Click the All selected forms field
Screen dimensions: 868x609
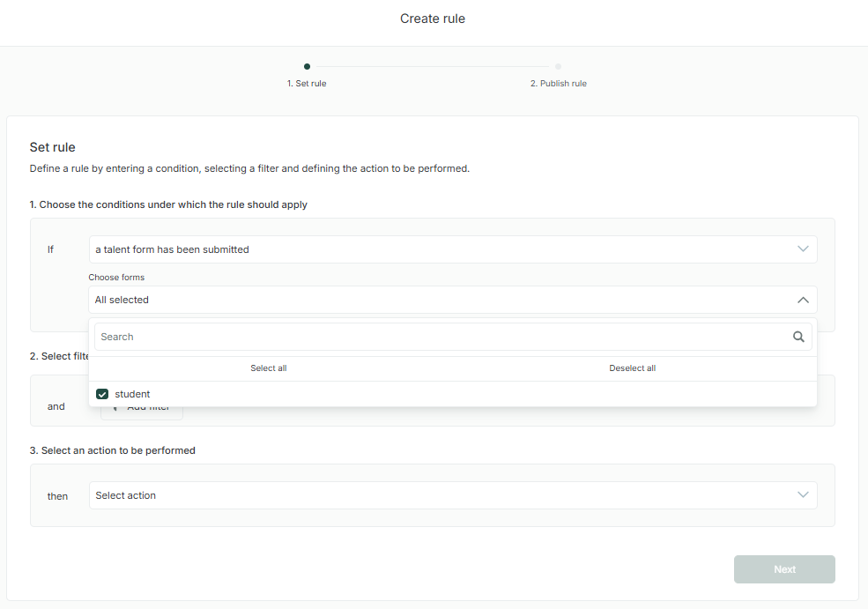[441, 300]
